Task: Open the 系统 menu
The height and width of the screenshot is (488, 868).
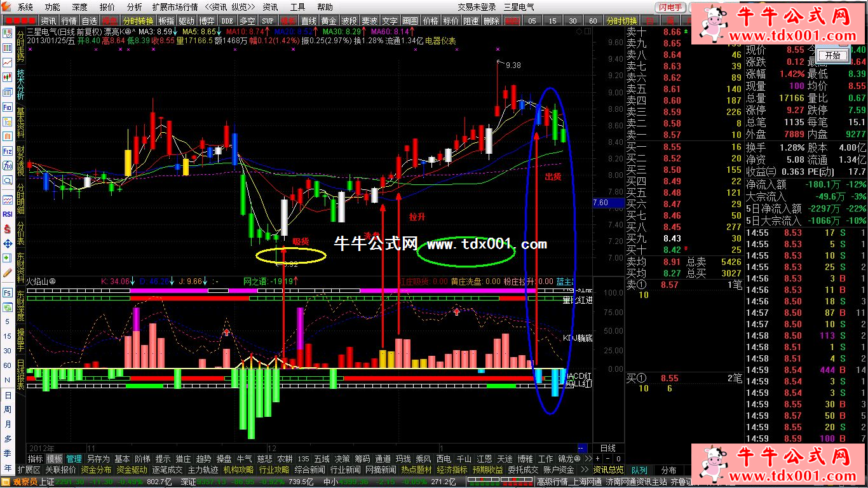Action: (25, 7)
